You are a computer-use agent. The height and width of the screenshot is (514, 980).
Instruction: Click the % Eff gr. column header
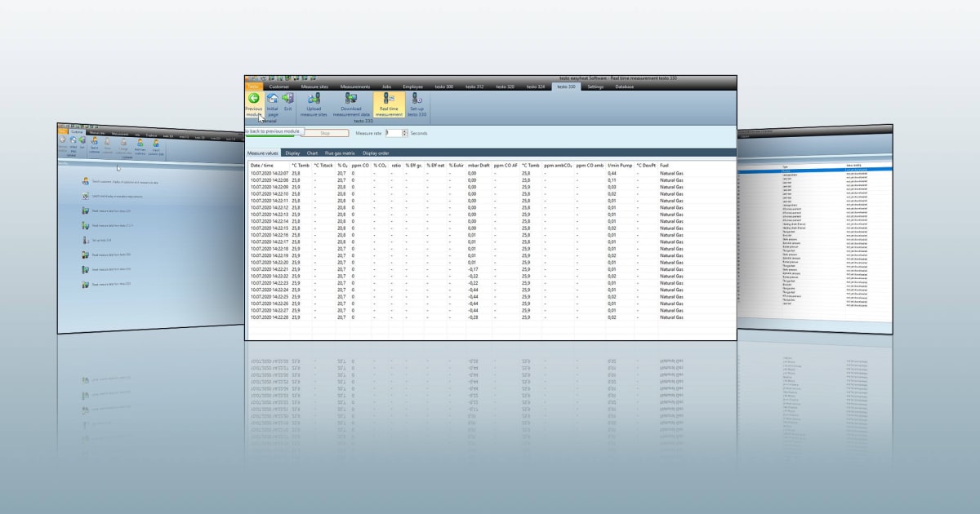pos(413,166)
